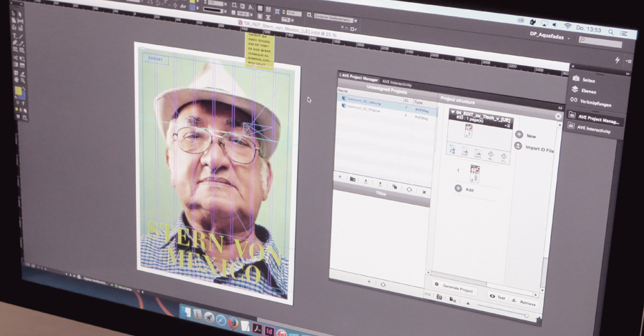Click the Type column header

[418, 102]
